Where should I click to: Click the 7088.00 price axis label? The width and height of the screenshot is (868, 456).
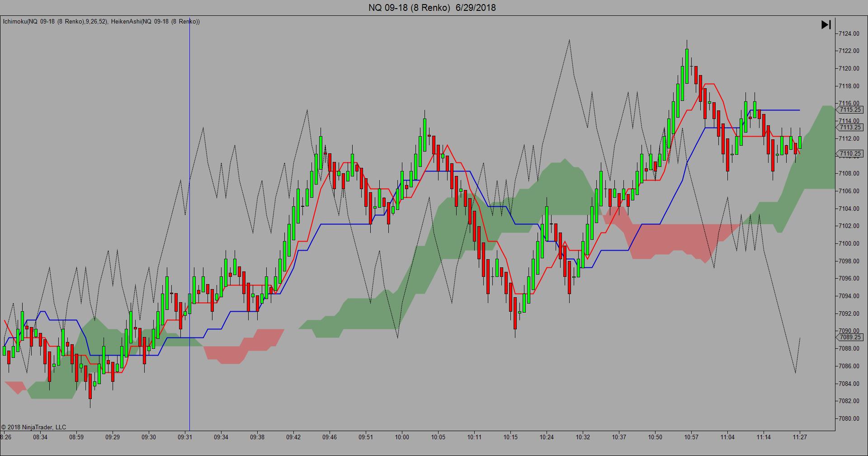click(849, 348)
